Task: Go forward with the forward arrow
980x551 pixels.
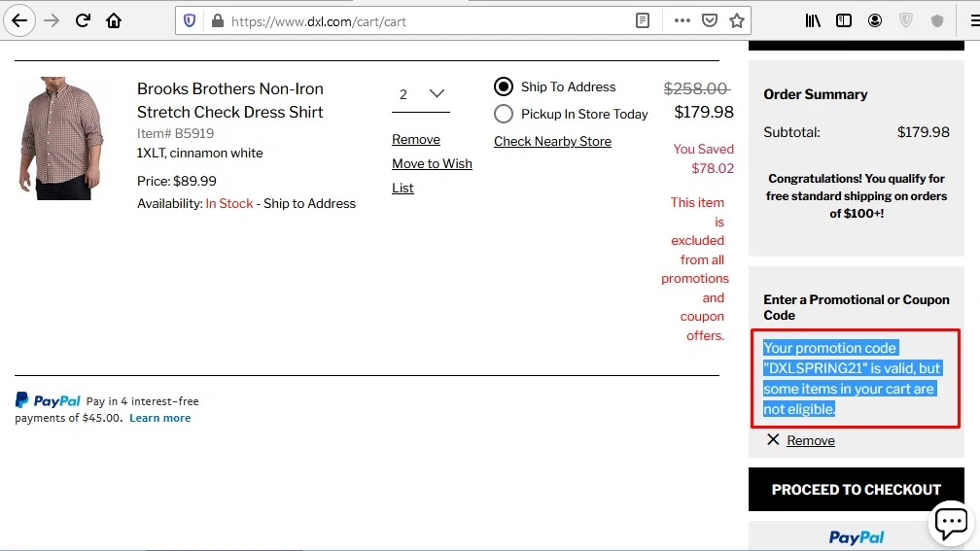Action: click(x=52, y=20)
